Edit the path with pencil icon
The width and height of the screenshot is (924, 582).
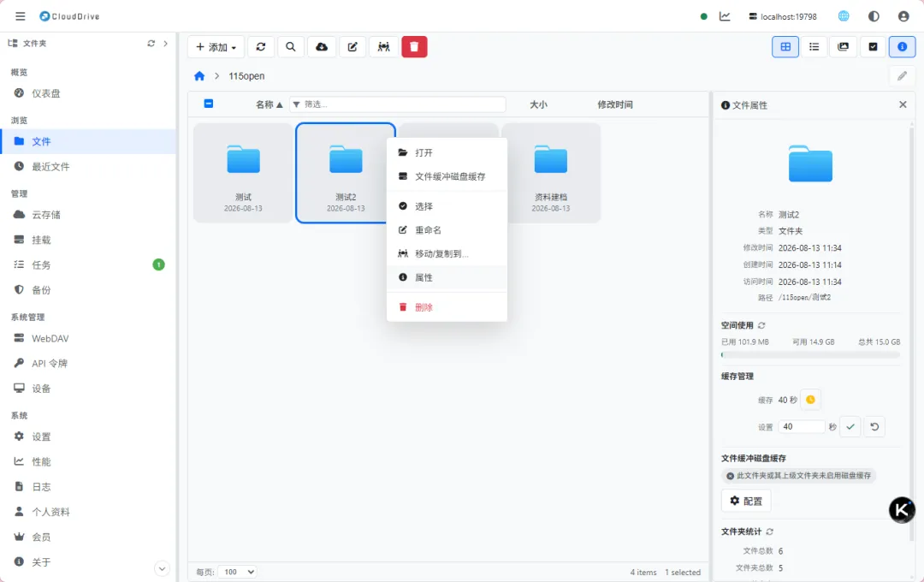(903, 75)
